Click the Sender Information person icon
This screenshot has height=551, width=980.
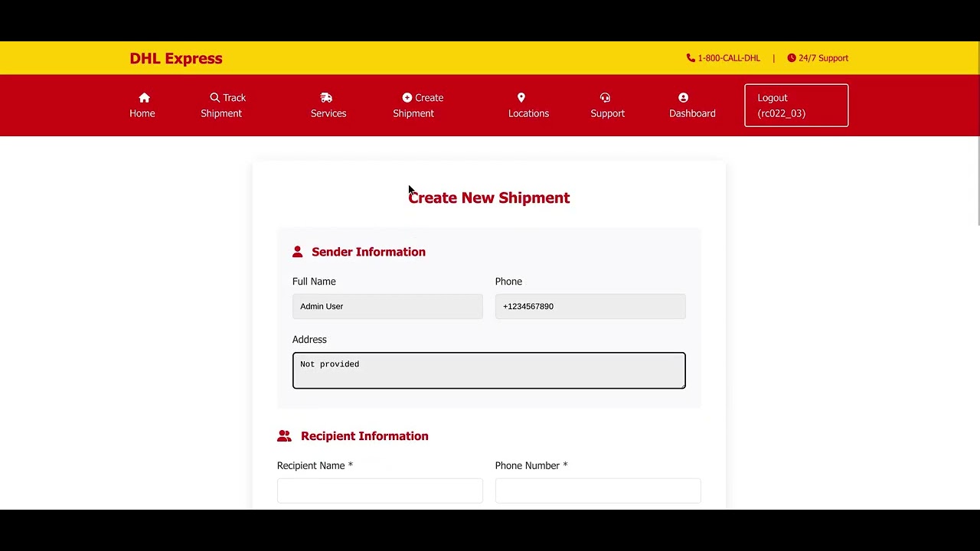pos(298,252)
